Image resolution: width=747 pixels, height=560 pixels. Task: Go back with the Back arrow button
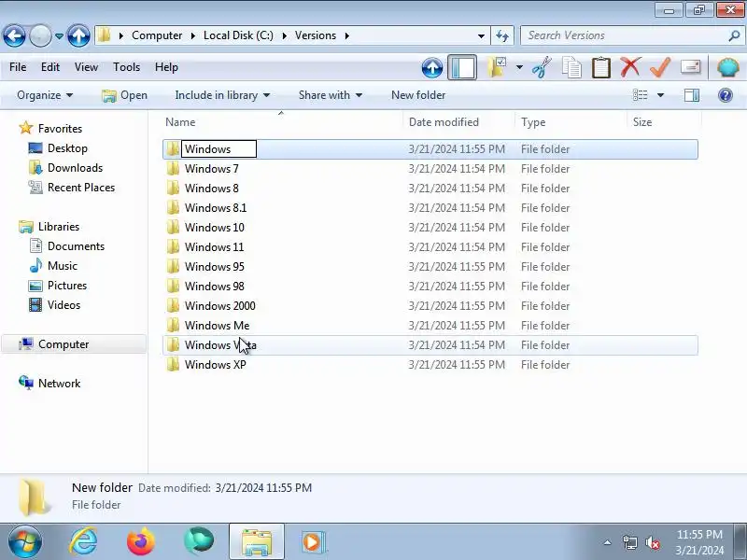pos(14,35)
